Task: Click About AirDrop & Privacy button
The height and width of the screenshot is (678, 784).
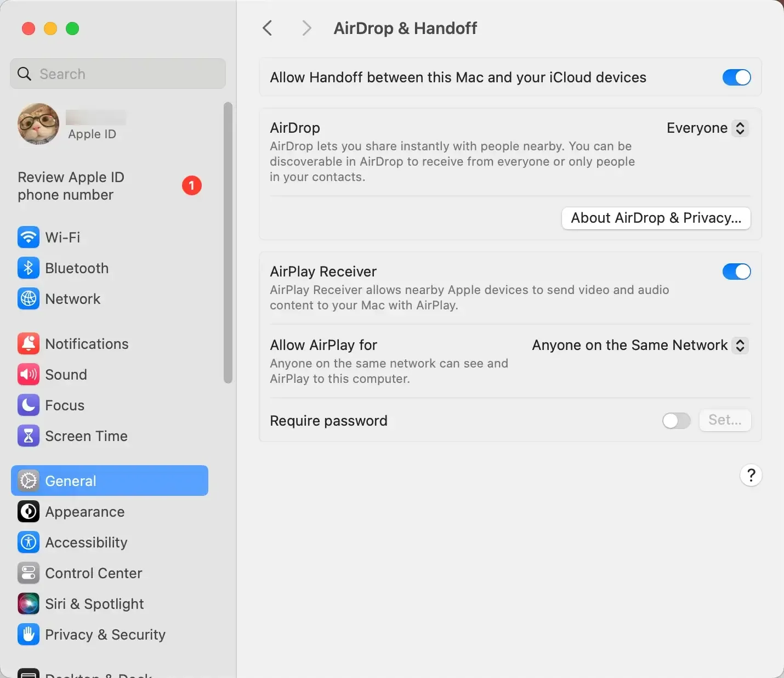Action: (656, 218)
